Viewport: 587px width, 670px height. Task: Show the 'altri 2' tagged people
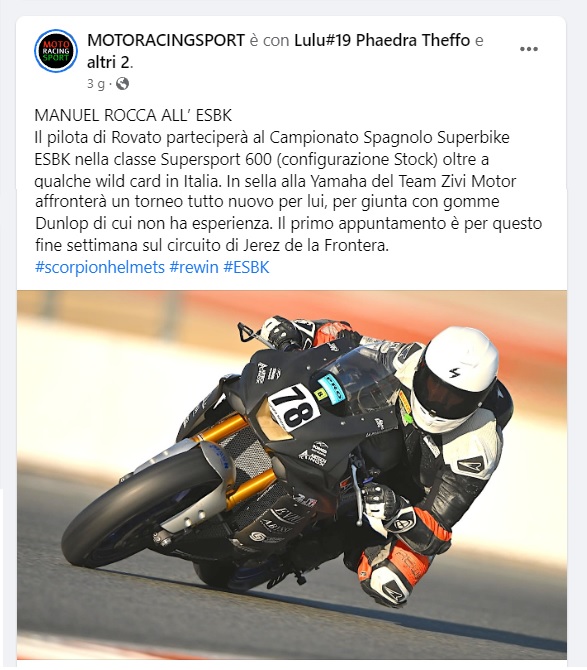(x=109, y=62)
